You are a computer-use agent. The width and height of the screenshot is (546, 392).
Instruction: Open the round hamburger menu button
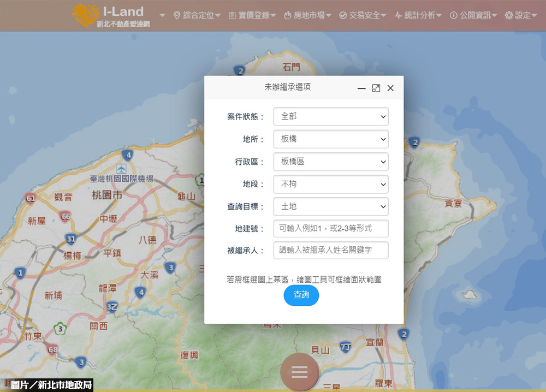click(x=299, y=372)
